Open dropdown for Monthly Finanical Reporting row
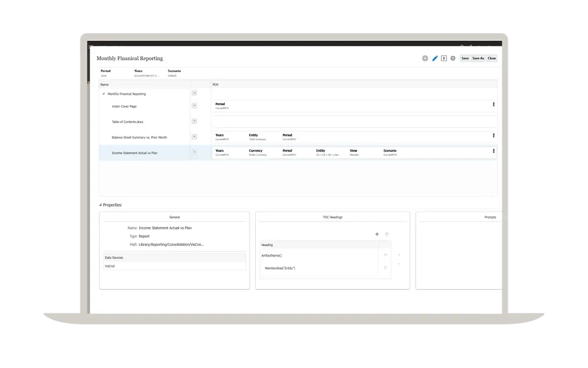 pos(194,93)
